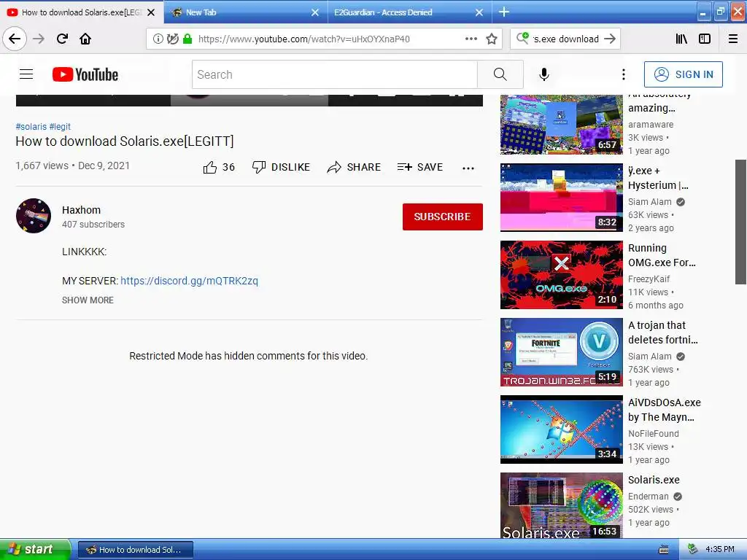
Task: Click the SHARE arrow button
Action: [x=354, y=167]
